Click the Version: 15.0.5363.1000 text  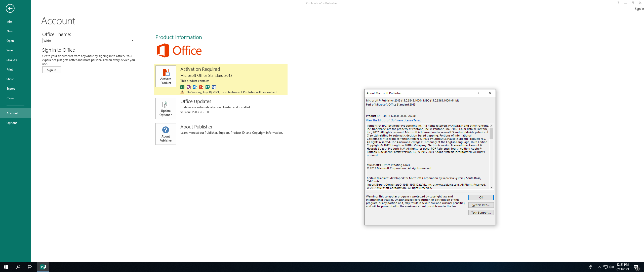[195, 112]
